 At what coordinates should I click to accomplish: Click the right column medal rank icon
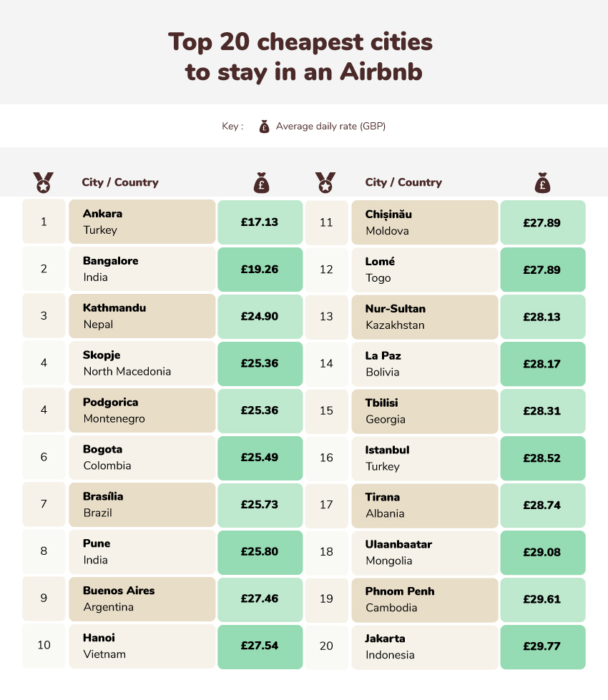point(325,182)
